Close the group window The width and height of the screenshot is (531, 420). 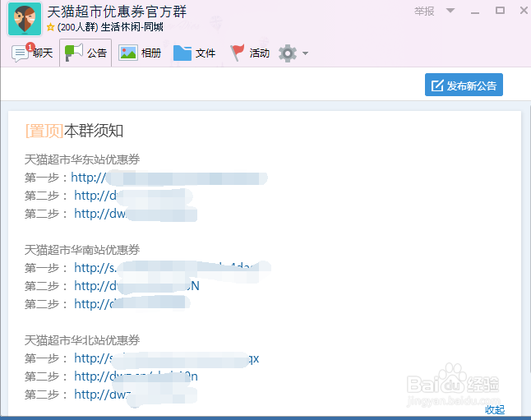524,11
